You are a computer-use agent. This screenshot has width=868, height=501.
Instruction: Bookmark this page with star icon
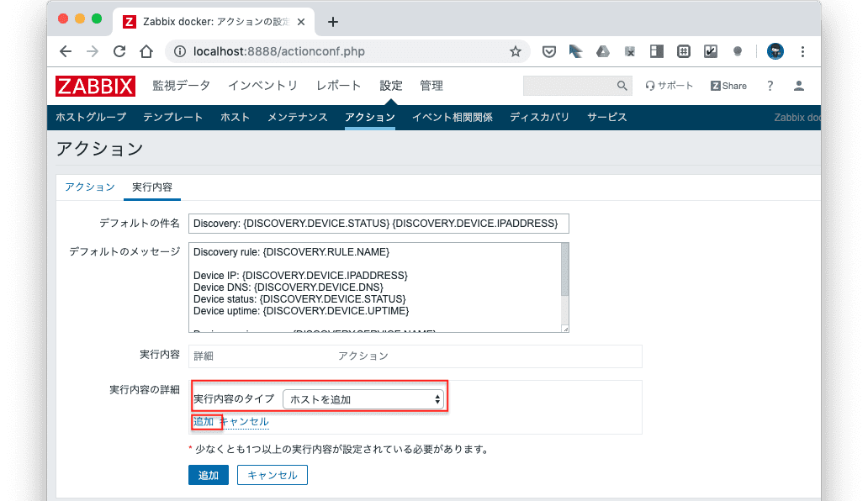516,51
